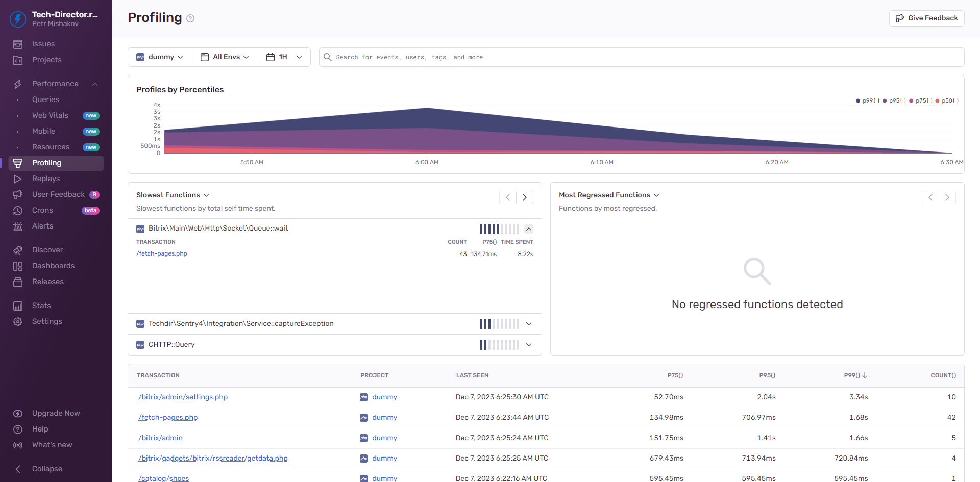Open Projects in the sidebar
980x482 pixels.
[46, 60]
